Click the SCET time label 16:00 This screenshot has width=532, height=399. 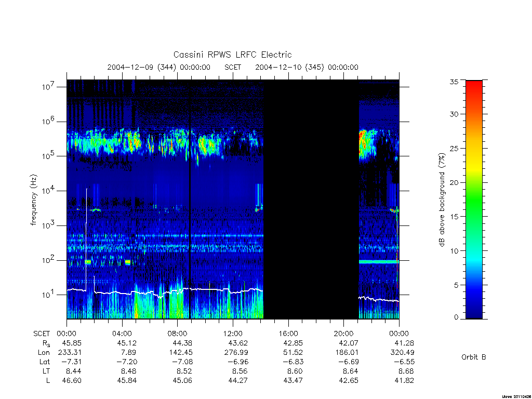click(x=288, y=334)
